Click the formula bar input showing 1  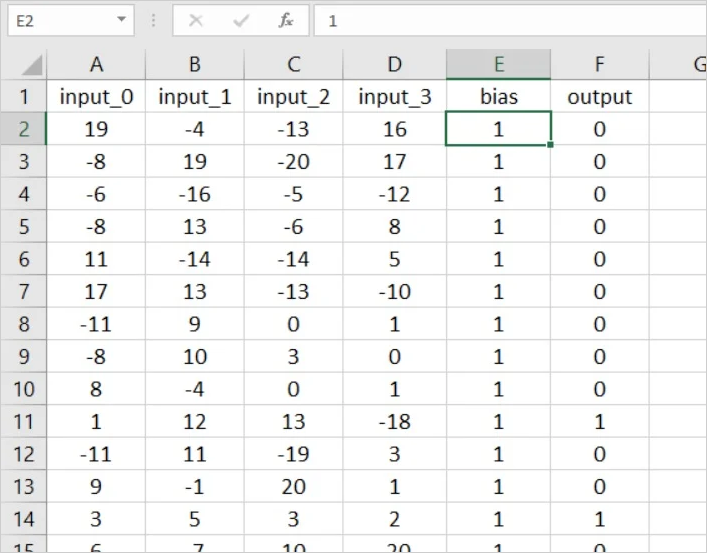pos(510,20)
